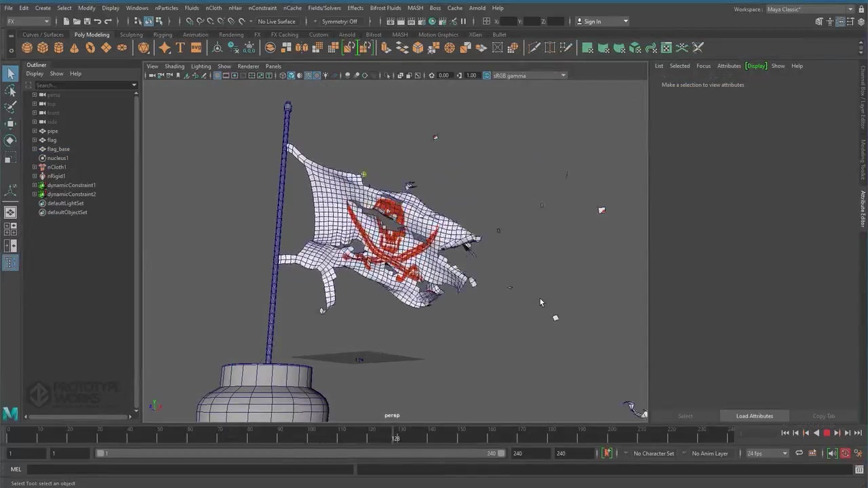Click the SVG import shelf icon
Screen dimensions: 868x488
[x=196, y=47]
